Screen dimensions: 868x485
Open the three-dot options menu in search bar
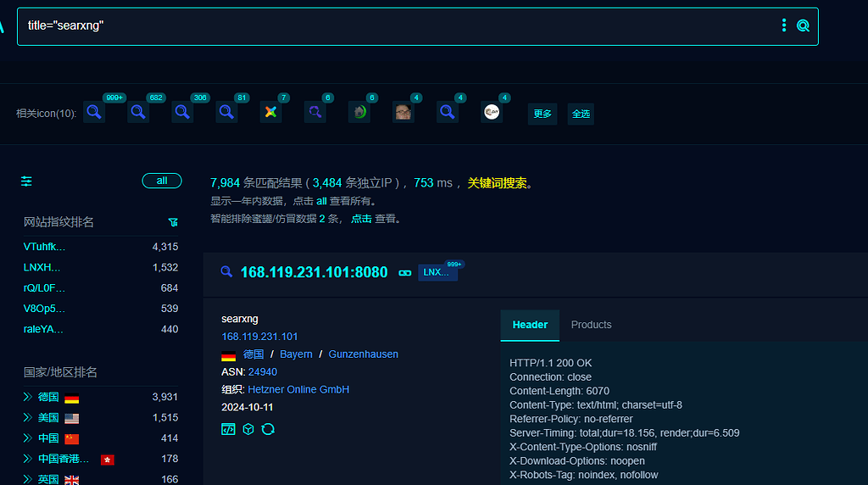[x=784, y=25]
